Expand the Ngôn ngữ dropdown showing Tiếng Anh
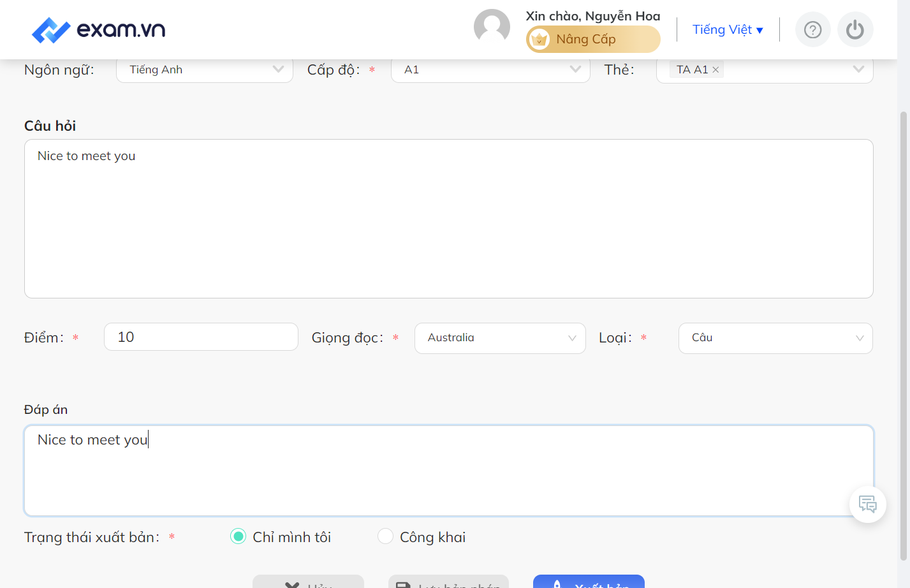The image size is (910, 588). point(205,70)
